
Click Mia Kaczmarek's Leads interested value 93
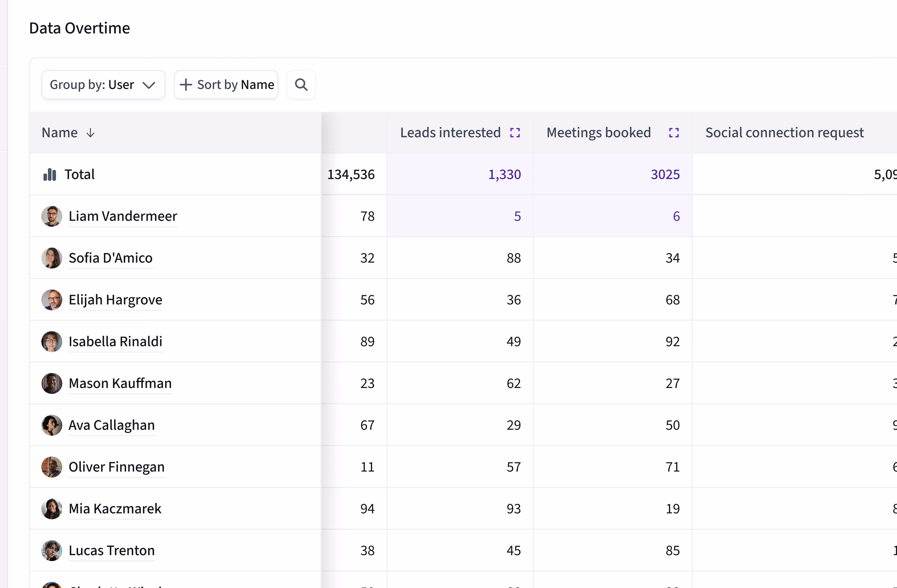click(x=514, y=509)
